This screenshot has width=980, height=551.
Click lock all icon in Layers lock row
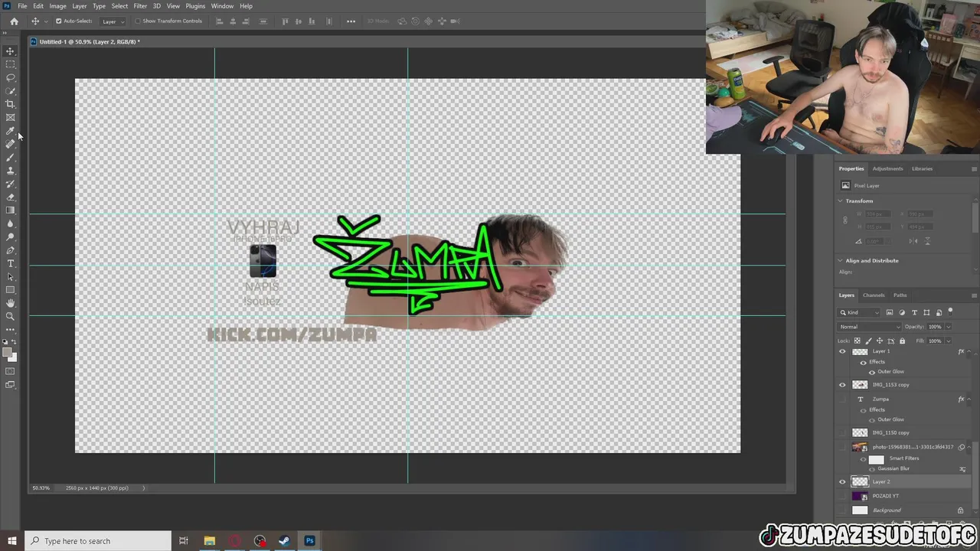point(902,341)
